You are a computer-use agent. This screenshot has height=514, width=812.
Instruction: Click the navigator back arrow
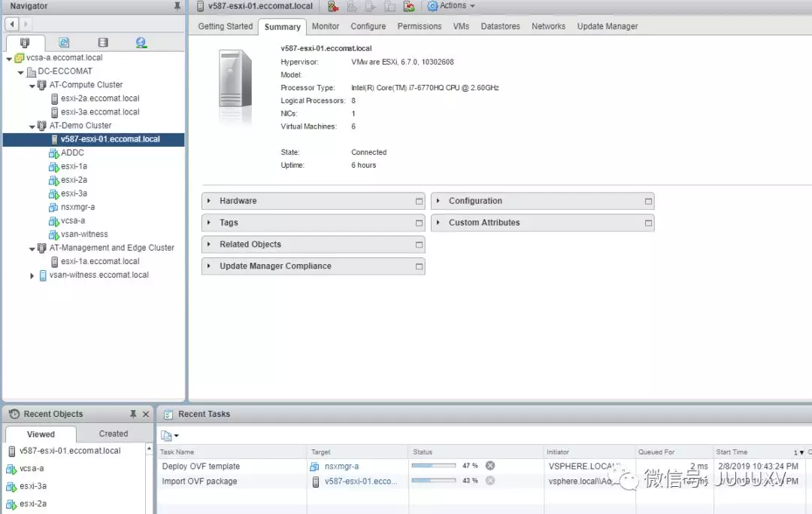pyautogui.click(x=12, y=24)
